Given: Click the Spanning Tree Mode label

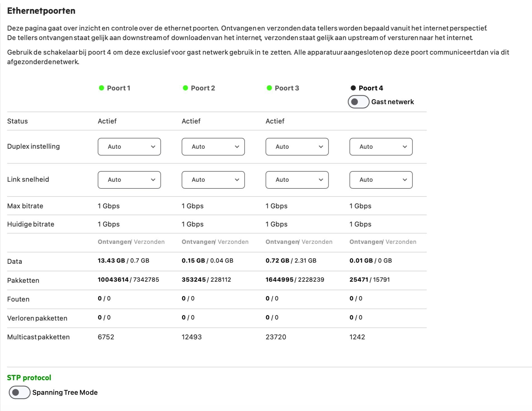Looking at the screenshot, I should [x=65, y=392].
